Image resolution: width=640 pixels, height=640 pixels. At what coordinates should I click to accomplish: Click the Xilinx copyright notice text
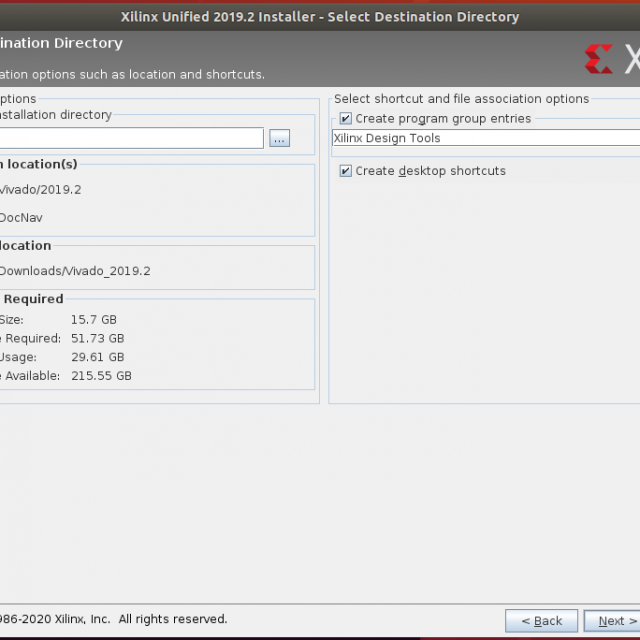pyautogui.click(x=113, y=619)
